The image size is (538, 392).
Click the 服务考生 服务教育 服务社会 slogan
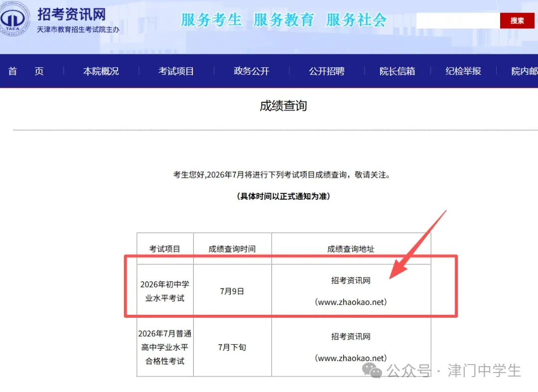[x=284, y=19]
